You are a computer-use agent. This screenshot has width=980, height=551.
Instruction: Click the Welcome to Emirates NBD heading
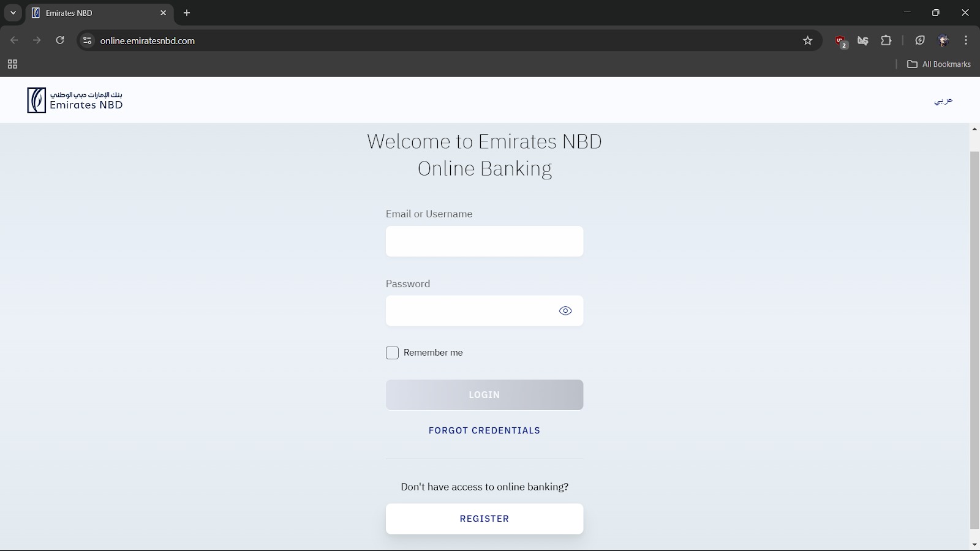pyautogui.click(x=484, y=154)
